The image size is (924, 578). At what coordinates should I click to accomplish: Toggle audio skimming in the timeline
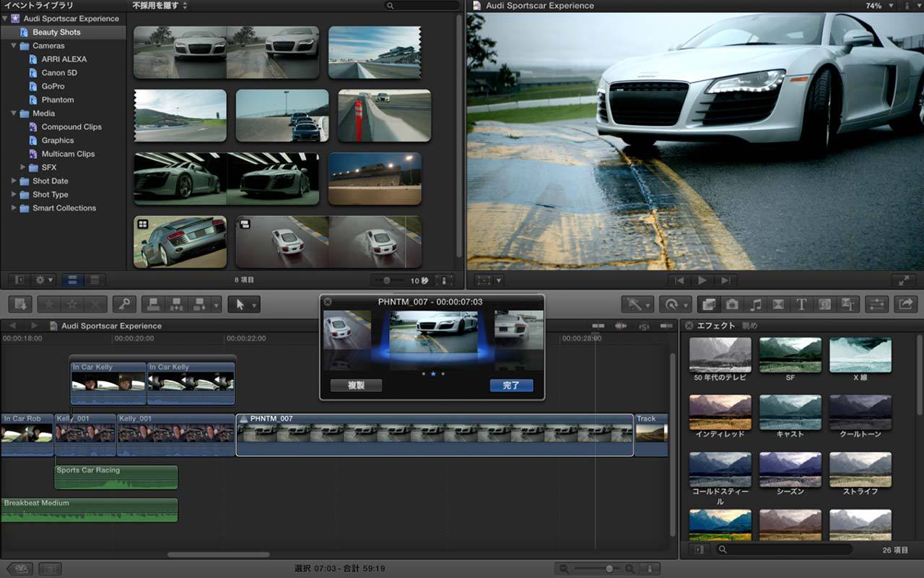click(x=620, y=327)
